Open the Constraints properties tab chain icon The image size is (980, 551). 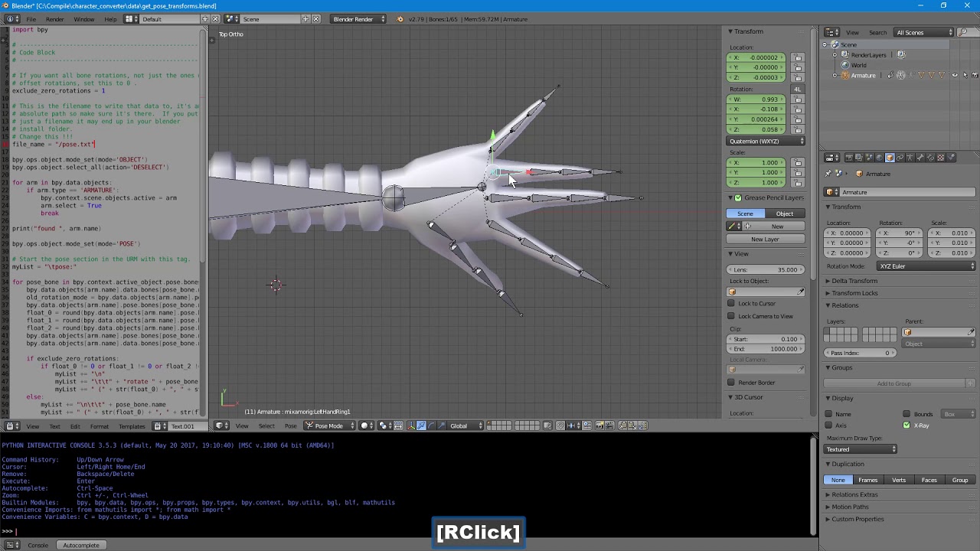click(900, 158)
